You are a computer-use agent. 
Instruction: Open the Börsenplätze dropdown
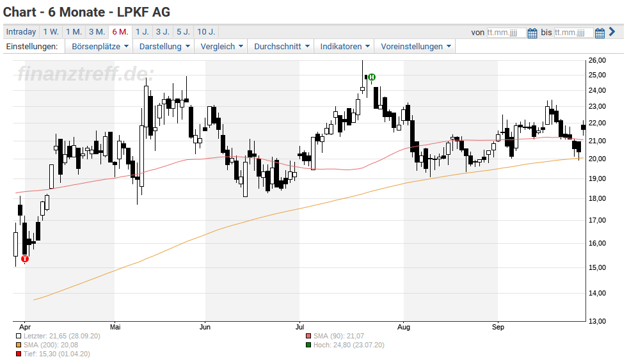(100, 47)
